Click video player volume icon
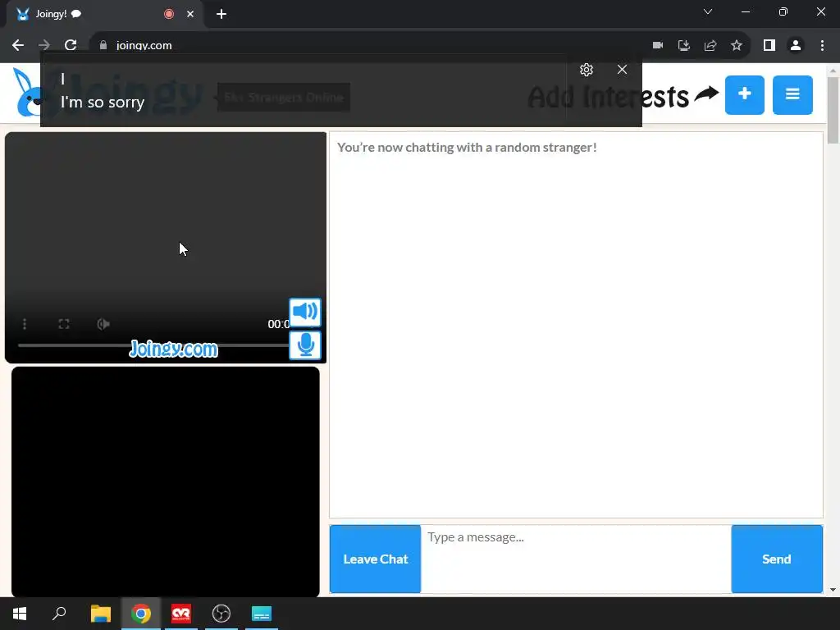The image size is (840, 630). (x=103, y=324)
